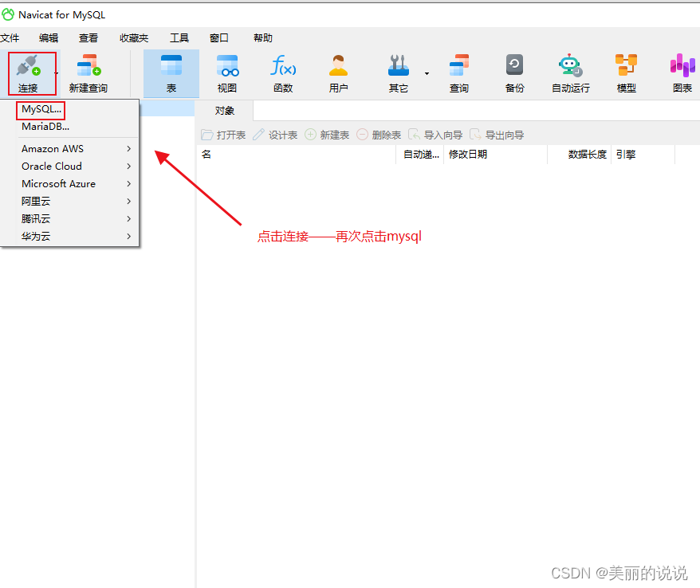Open the 查看 menu
The height and width of the screenshot is (588, 700).
pyautogui.click(x=88, y=38)
